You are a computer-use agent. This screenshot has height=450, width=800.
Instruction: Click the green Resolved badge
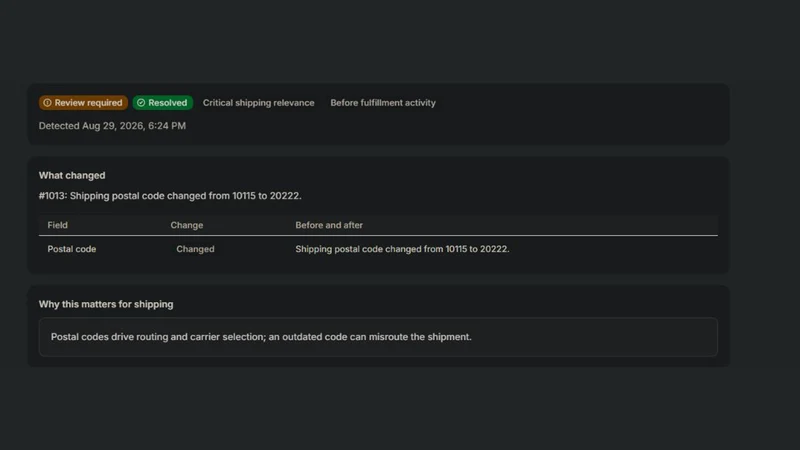163,103
